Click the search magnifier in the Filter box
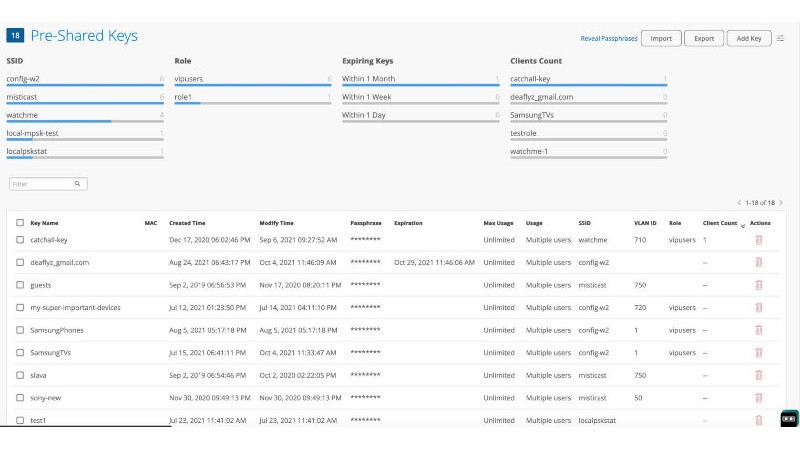The image size is (800, 450). 77,184
